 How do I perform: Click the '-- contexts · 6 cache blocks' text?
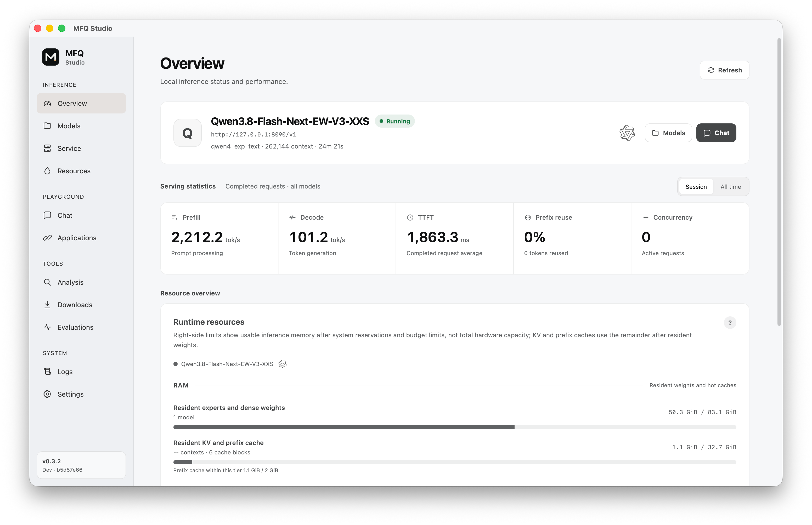pos(211,452)
